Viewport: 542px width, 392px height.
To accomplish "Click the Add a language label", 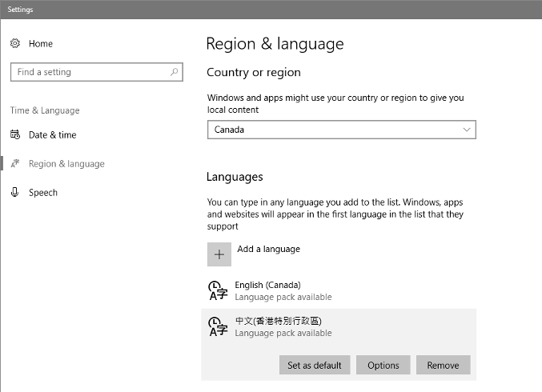I will (268, 249).
